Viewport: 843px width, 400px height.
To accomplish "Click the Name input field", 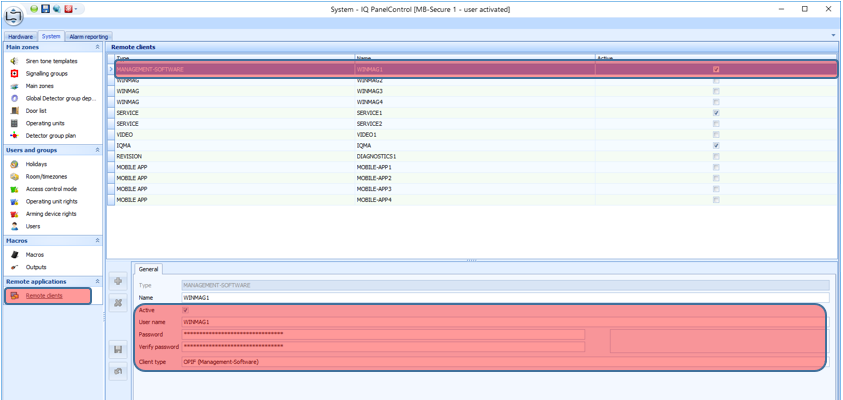I will click(506, 297).
